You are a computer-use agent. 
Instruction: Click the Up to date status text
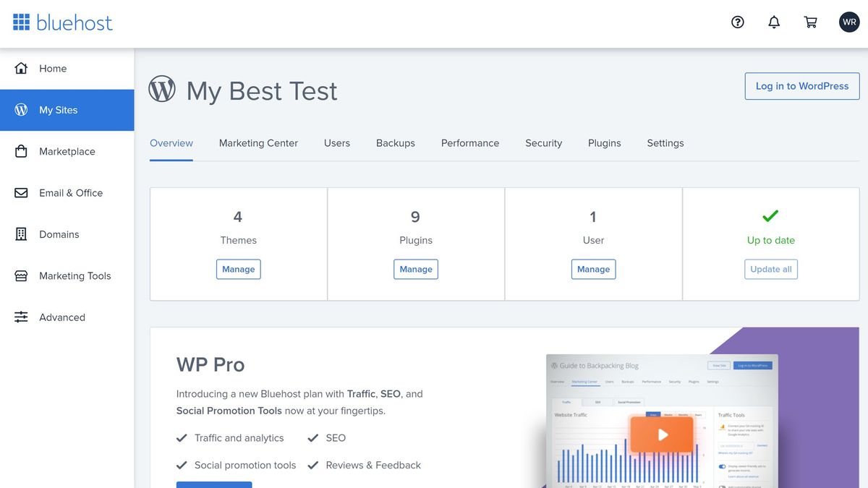(771, 240)
